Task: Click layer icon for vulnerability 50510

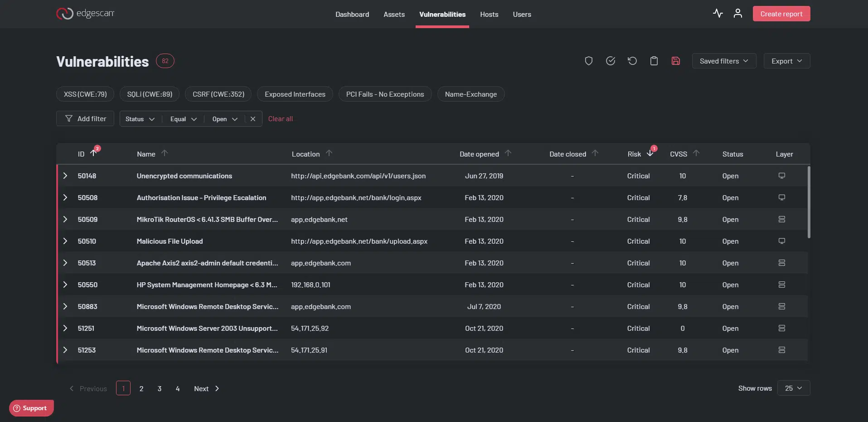Action: pos(782,241)
